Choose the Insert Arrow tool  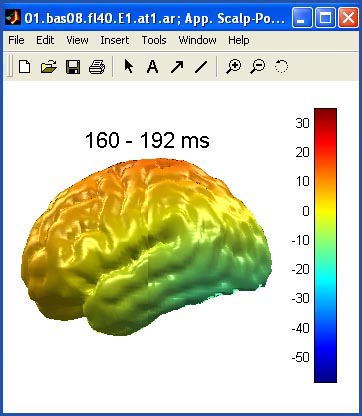[177, 66]
